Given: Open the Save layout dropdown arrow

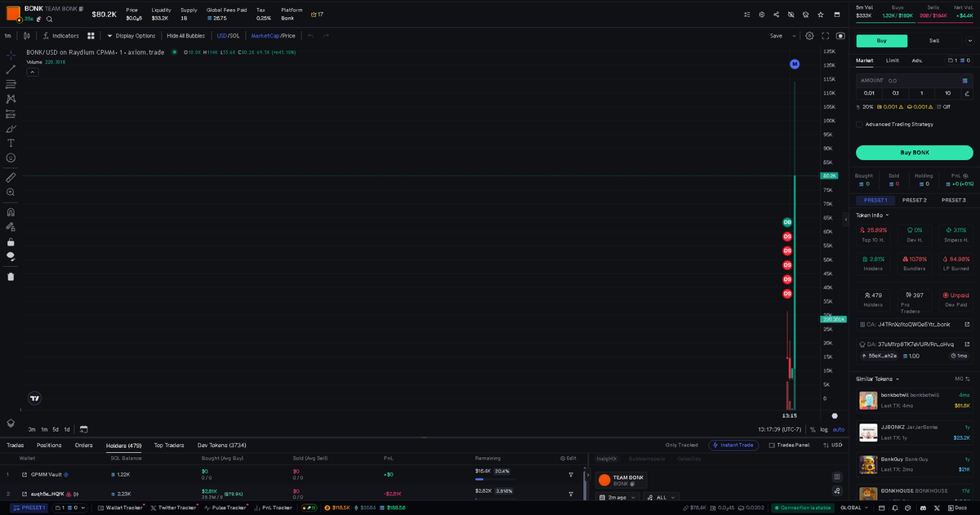Looking at the screenshot, I should pos(795,36).
